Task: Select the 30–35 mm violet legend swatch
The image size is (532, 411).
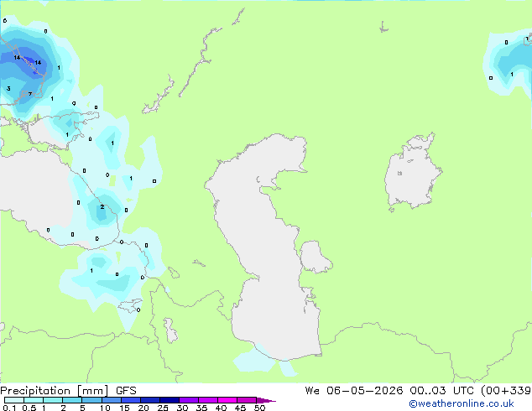Action: tap(189, 400)
